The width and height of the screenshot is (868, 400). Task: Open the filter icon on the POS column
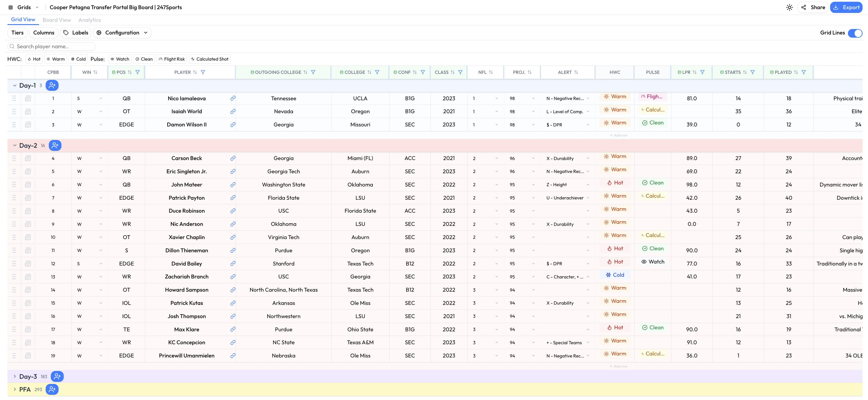[138, 72]
